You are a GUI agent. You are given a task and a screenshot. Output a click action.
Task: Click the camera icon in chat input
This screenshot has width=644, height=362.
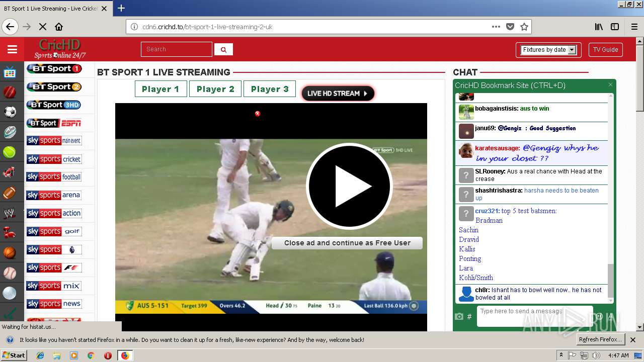coord(459,316)
